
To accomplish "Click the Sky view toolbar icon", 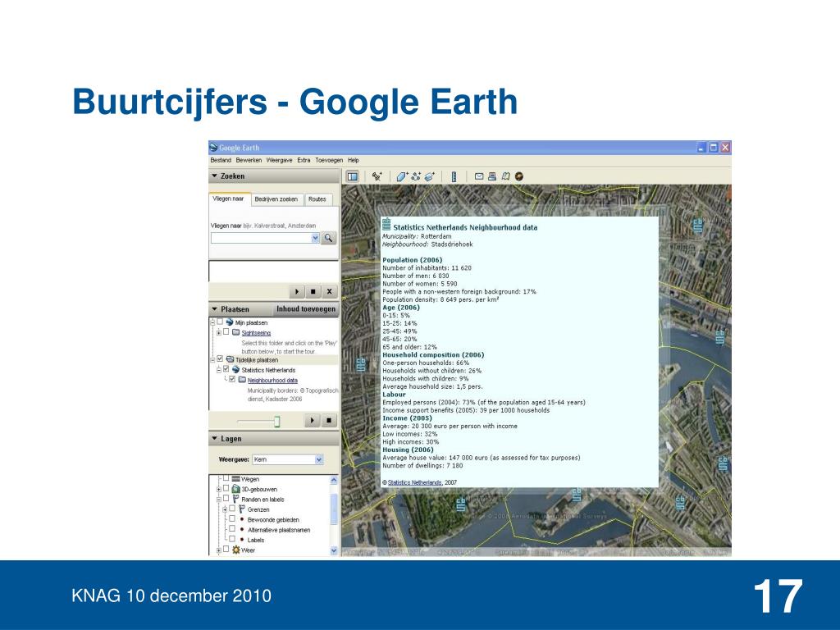I will (x=518, y=176).
